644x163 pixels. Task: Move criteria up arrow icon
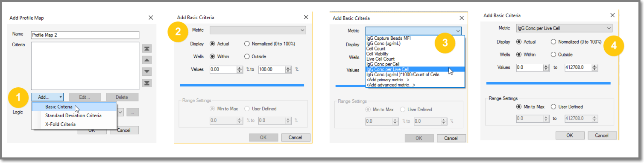(147, 60)
